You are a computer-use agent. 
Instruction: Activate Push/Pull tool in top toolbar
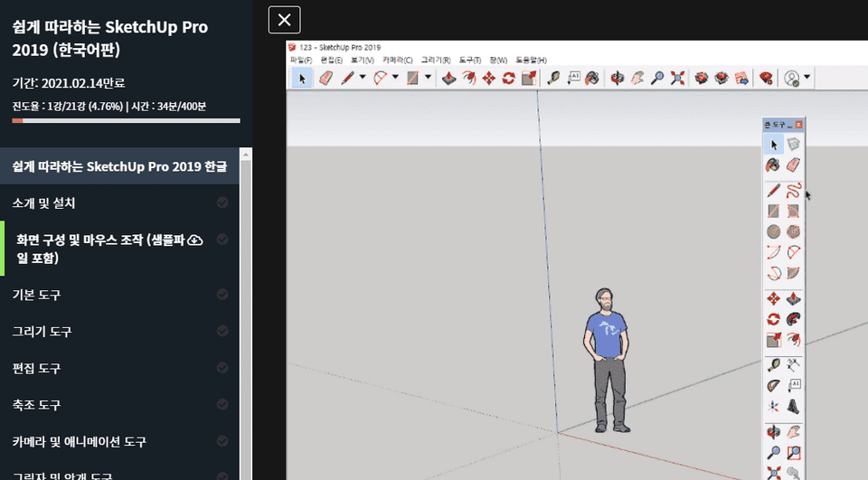click(448, 78)
